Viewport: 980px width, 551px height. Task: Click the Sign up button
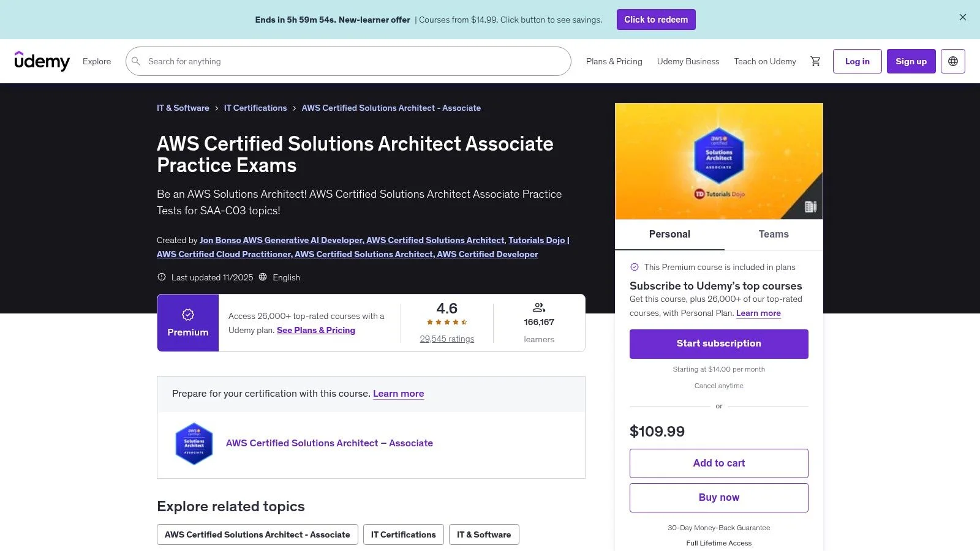(x=911, y=61)
